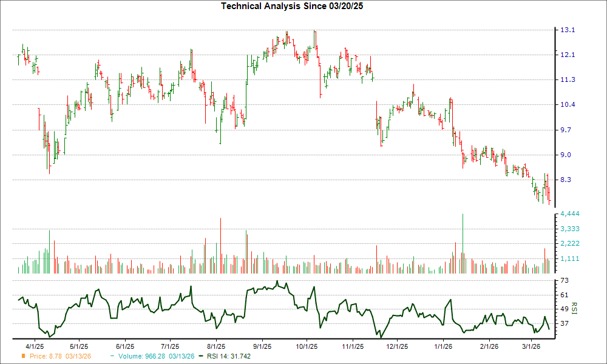607x364 pixels.
Task: Click the RSI 14: 31.742 legend text
Action: click(229, 357)
